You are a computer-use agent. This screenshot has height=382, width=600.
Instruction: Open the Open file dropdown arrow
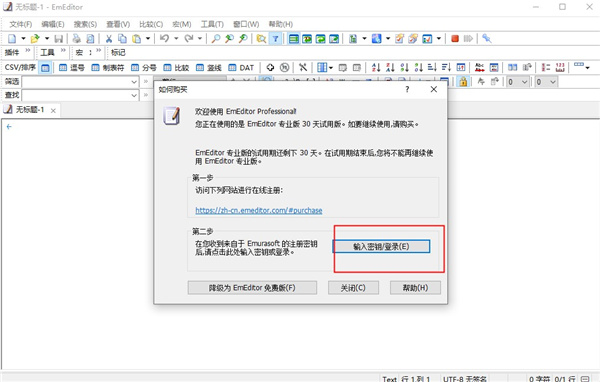click(x=47, y=38)
